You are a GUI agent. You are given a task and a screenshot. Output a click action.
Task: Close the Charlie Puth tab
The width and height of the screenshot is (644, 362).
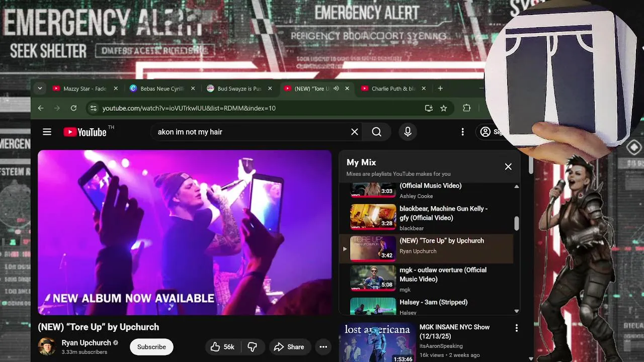point(424,88)
